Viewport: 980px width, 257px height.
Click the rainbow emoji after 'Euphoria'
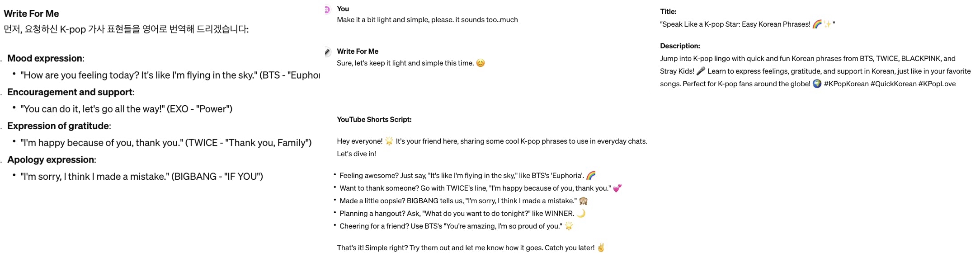click(591, 175)
